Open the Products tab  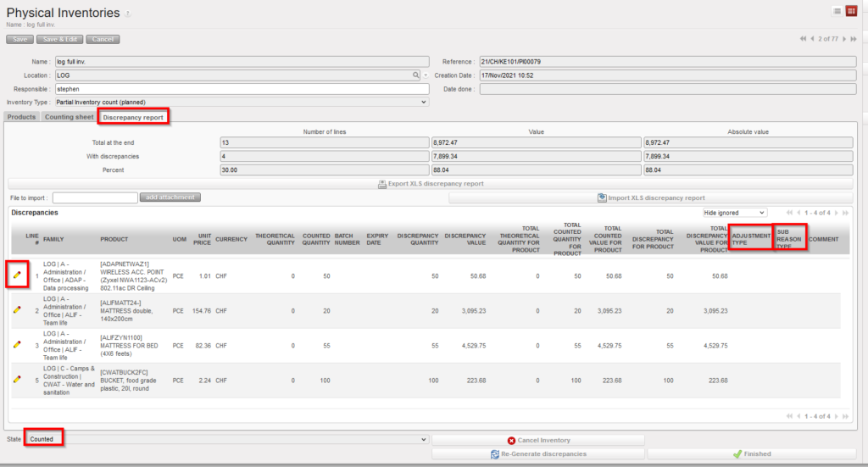click(x=21, y=117)
